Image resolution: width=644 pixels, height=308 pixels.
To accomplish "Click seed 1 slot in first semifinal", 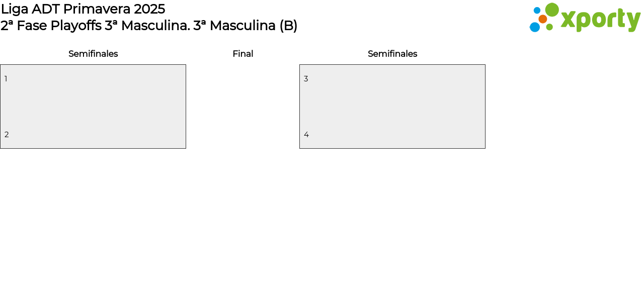I will click(6, 79).
